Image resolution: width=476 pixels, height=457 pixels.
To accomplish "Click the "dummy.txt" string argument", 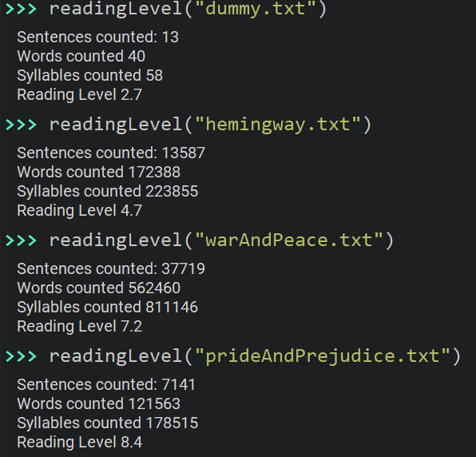I will (x=256, y=9).
